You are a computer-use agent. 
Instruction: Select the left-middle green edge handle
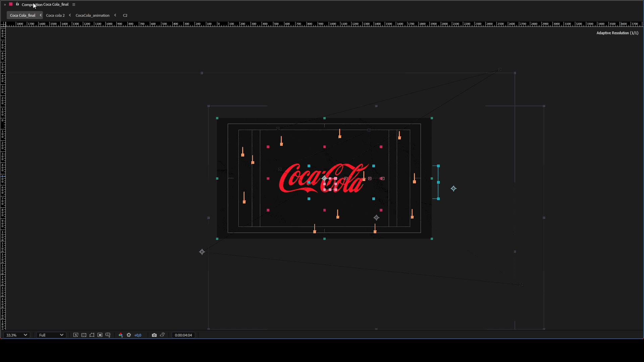coord(217,179)
